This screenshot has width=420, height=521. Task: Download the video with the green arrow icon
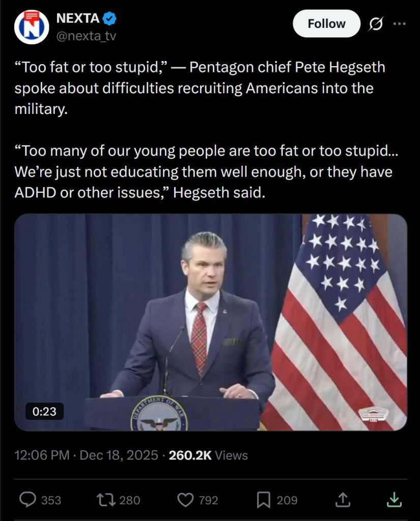click(395, 500)
